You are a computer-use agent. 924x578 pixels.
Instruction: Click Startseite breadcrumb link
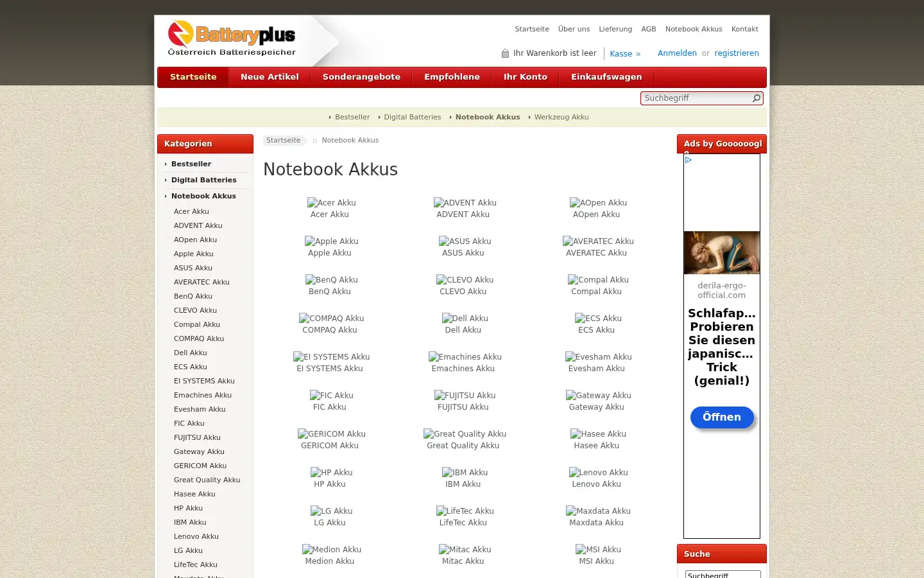pos(283,141)
